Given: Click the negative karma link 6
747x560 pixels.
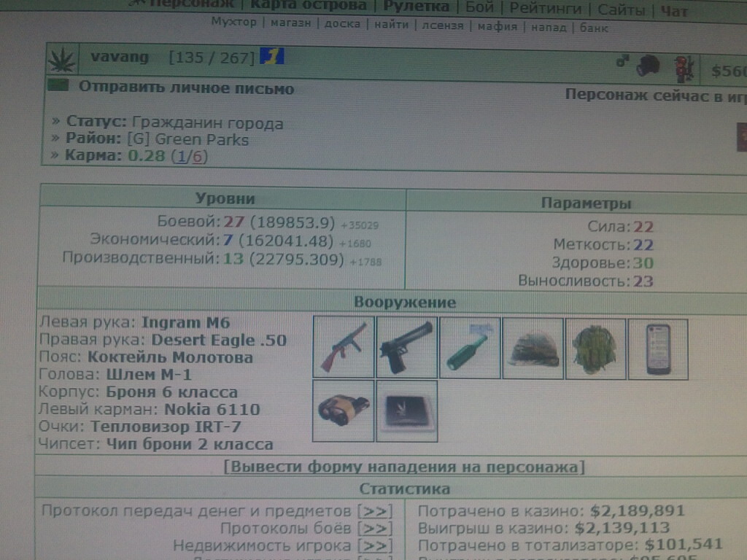Looking at the screenshot, I should pyautogui.click(x=197, y=157).
